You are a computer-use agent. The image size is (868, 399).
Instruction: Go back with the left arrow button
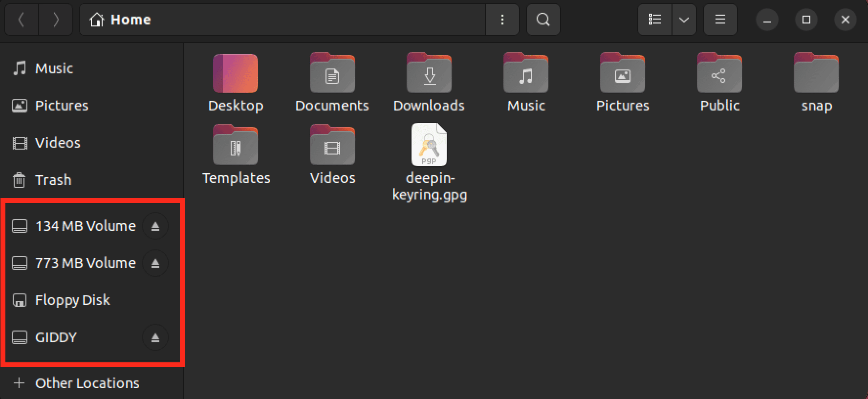click(x=22, y=20)
